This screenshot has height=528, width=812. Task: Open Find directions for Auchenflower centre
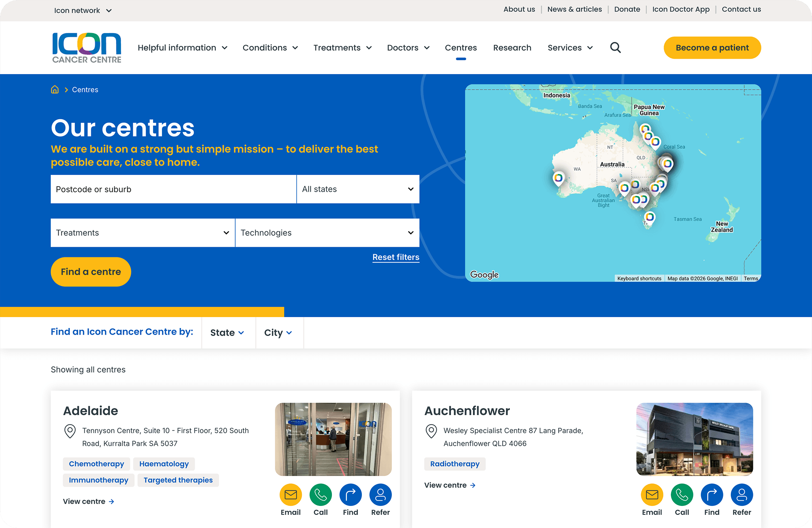click(712, 495)
